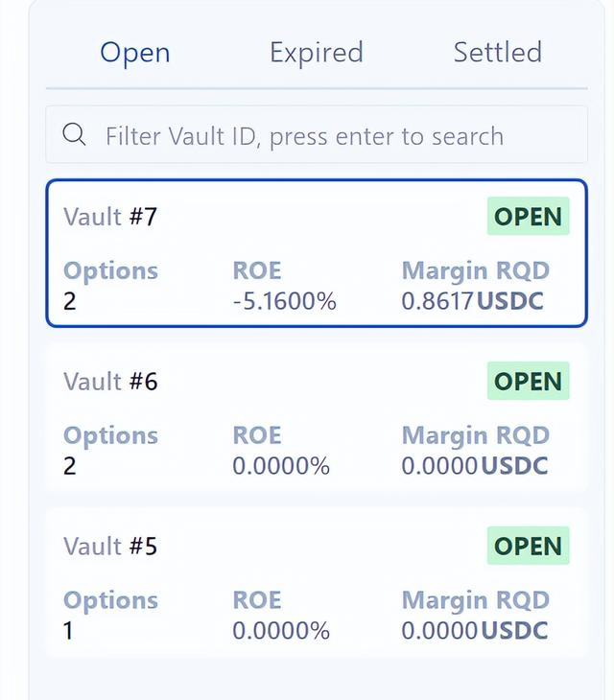This screenshot has height=700, width=614.
Task: Click the -5.1600% ROE value
Action: (x=284, y=301)
